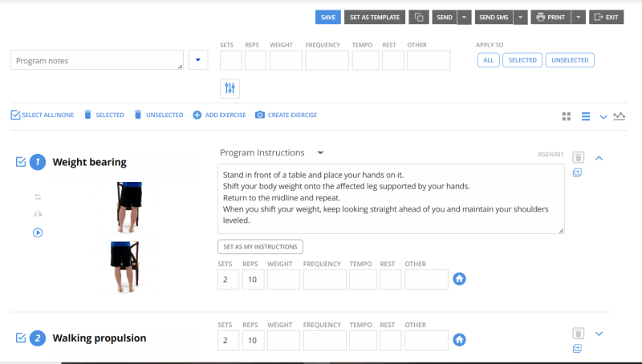The width and height of the screenshot is (642, 364).
Task: Uncheck the Weight bearing exercise checkbox
Action: point(21,162)
